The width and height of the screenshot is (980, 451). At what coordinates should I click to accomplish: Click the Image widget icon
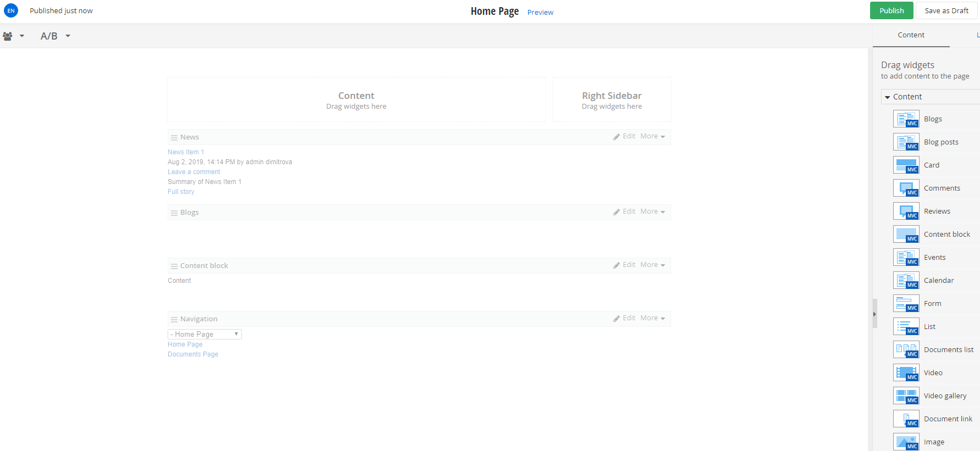[x=906, y=442]
